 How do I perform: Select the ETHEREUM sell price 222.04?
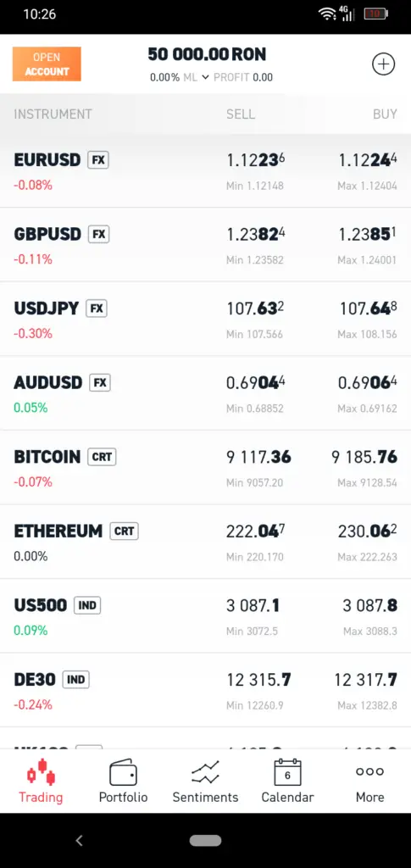(256, 531)
